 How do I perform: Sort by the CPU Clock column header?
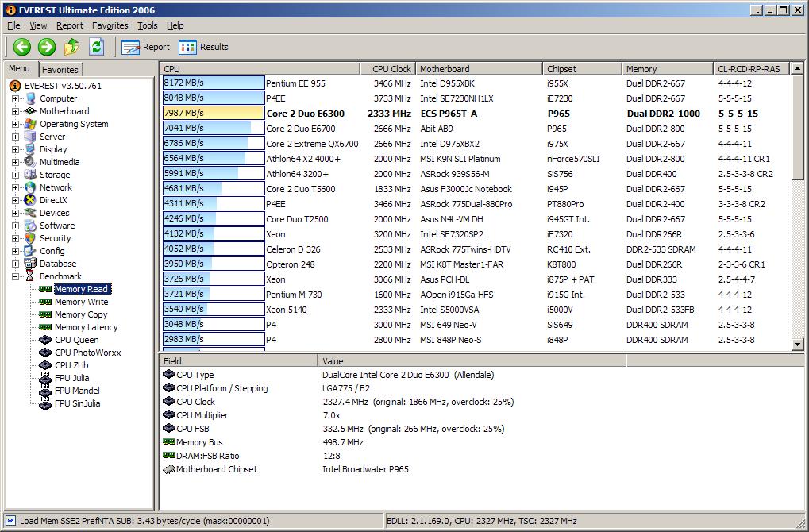click(x=387, y=68)
